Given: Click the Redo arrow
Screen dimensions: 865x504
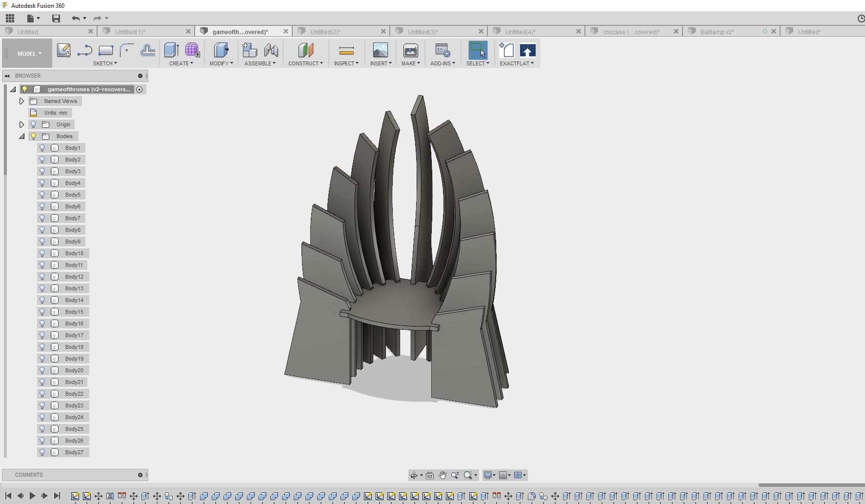Looking at the screenshot, I should click(x=98, y=19).
